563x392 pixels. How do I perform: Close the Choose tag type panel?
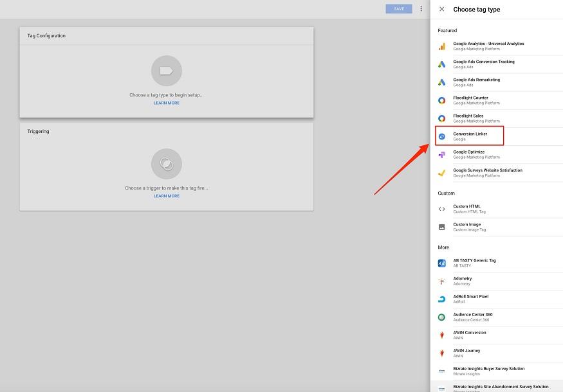coord(441,9)
